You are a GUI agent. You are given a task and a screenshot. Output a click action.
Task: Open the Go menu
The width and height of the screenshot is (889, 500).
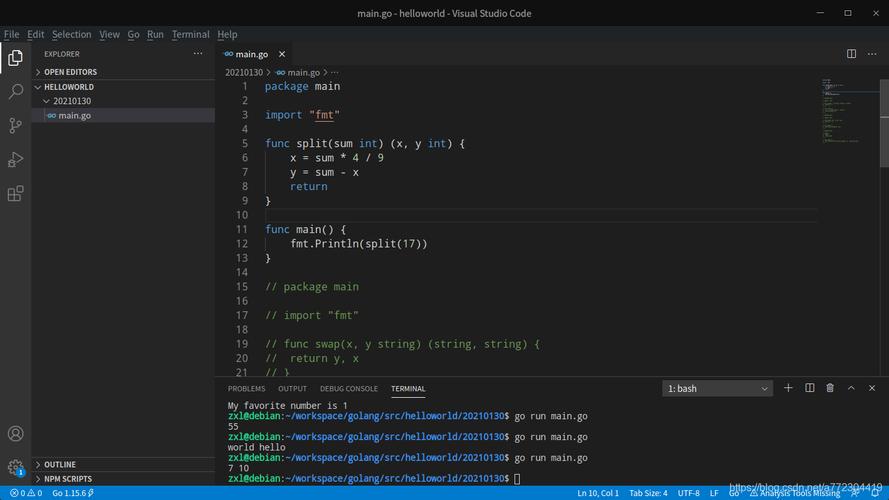(x=133, y=35)
